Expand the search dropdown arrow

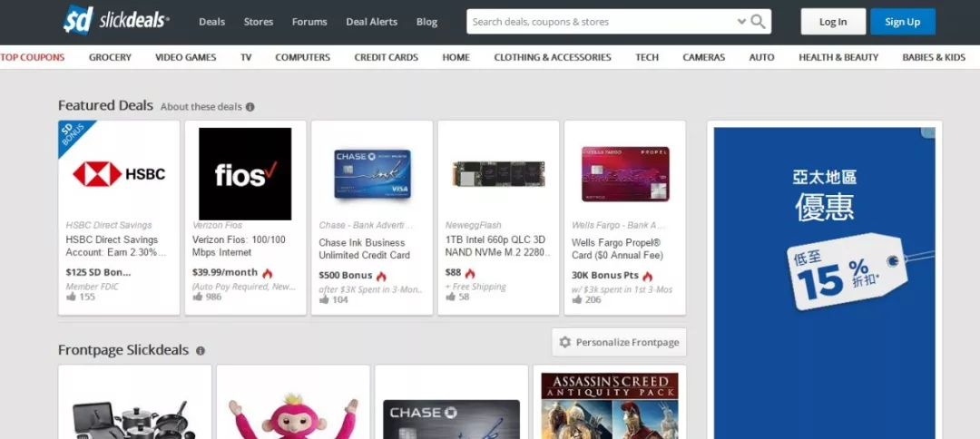pos(741,22)
